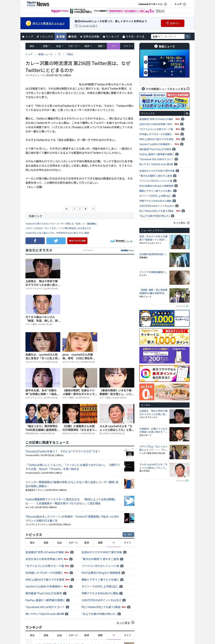This screenshot has width=215, height=644.
Task: Select スポーツ tab in ランキング section
Action: point(73,635)
